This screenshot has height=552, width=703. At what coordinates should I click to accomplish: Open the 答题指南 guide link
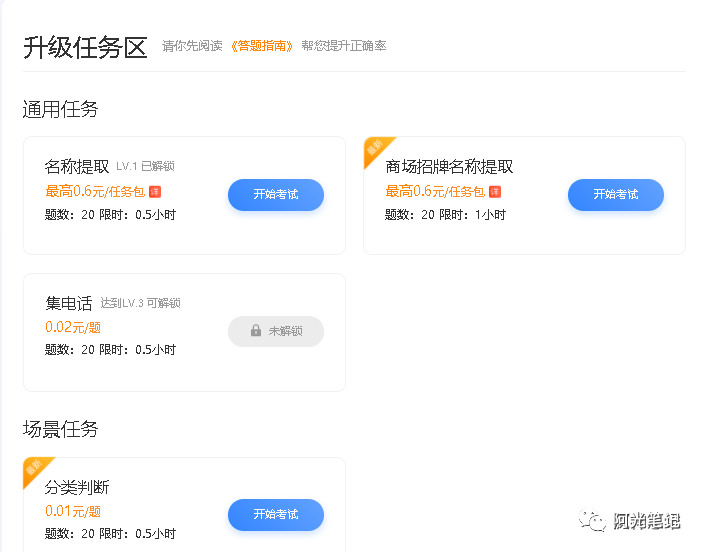[261, 46]
